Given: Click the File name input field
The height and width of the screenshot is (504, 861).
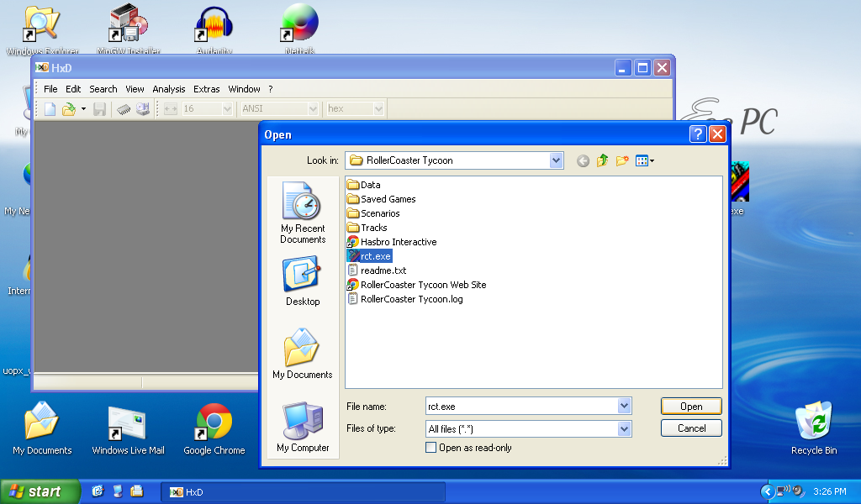Looking at the screenshot, I should [x=522, y=407].
